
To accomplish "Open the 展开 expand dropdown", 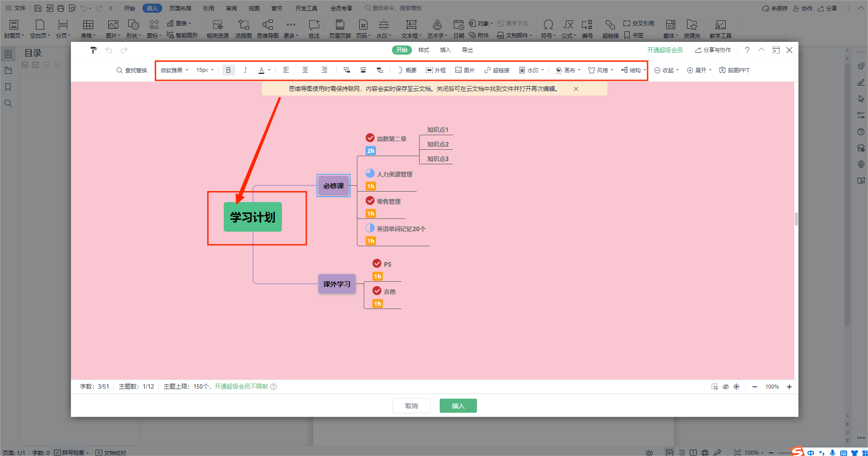I will point(699,70).
